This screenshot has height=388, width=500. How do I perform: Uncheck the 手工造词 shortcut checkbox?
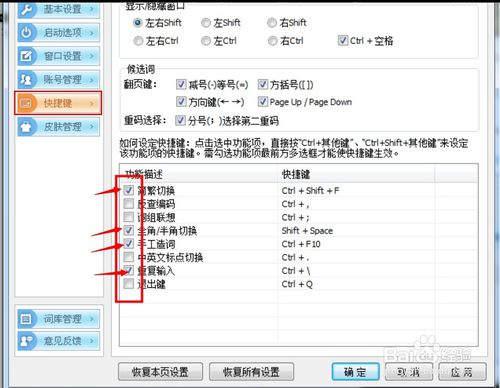coord(129,244)
